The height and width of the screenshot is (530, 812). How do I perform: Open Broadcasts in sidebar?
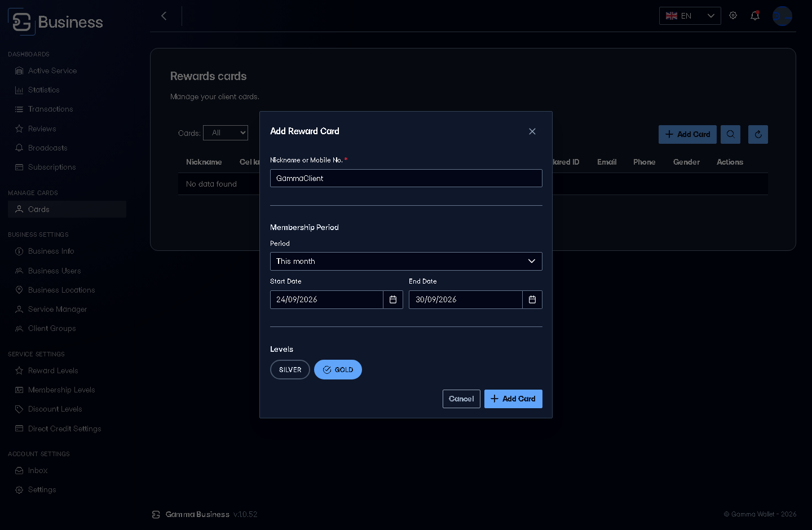[x=67, y=148]
